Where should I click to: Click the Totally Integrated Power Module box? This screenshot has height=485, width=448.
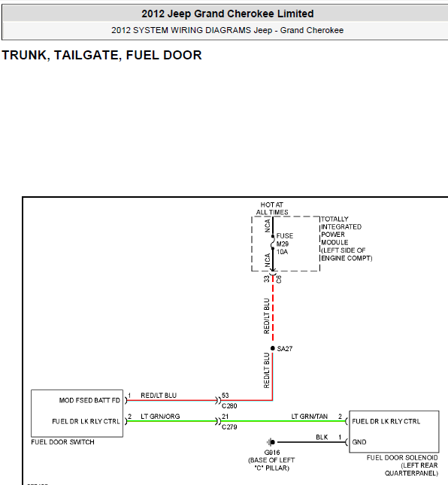[286, 244]
